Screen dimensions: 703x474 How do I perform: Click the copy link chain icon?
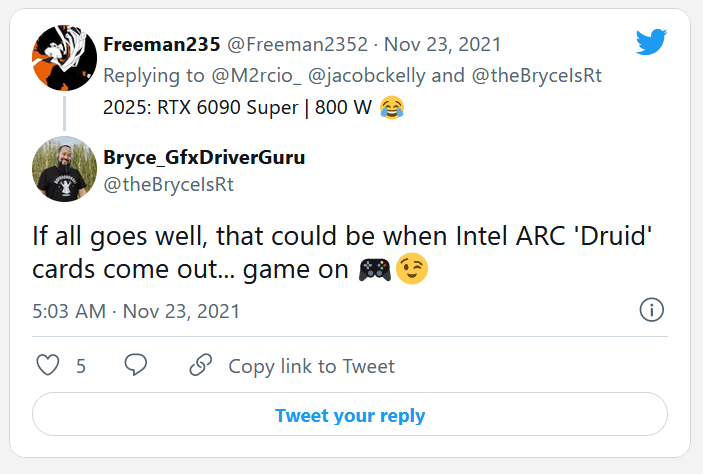click(x=200, y=366)
